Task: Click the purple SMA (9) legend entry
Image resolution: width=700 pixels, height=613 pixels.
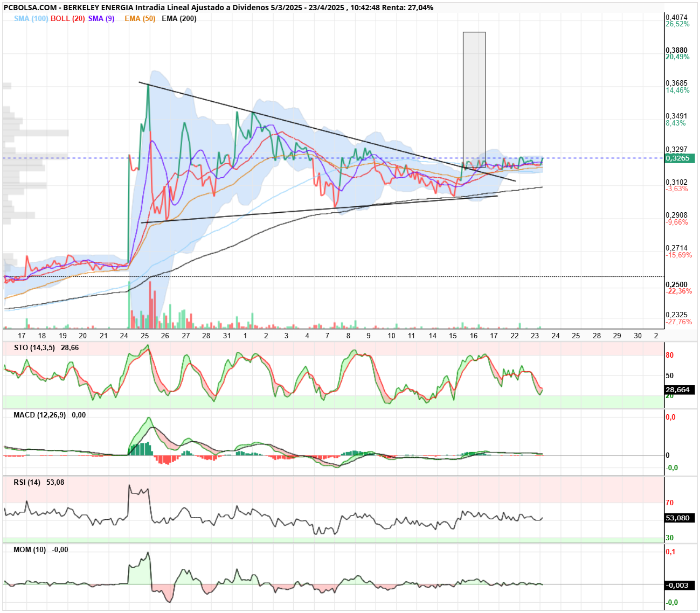Action: (101, 18)
